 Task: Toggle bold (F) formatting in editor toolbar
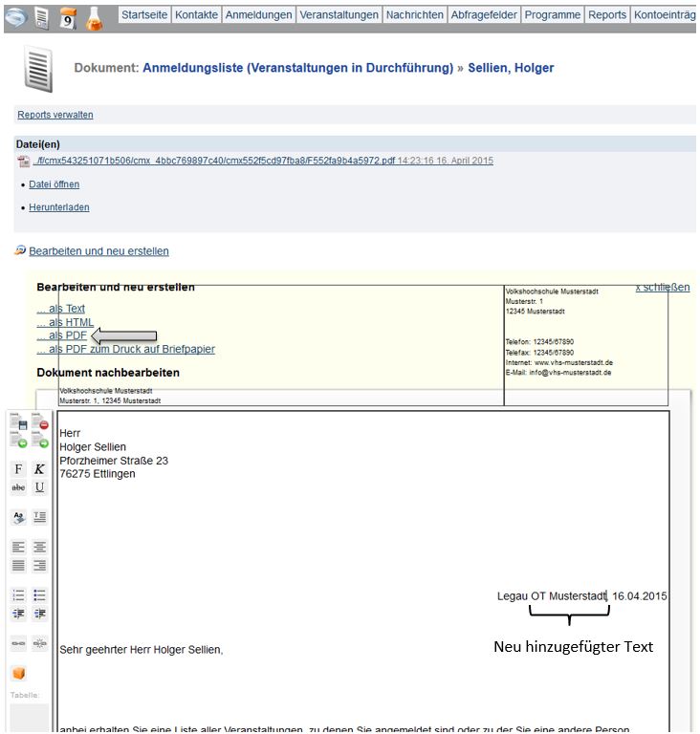pyautogui.click(x=18, y=469)
